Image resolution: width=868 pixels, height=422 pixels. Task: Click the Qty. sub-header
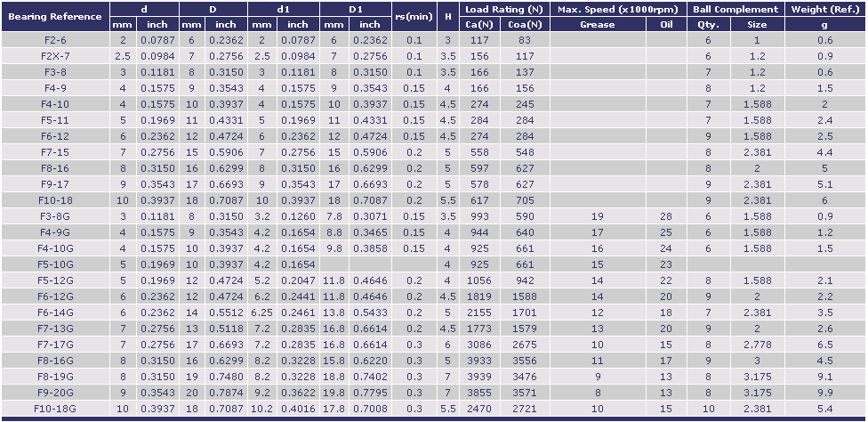tap(709, 25)
